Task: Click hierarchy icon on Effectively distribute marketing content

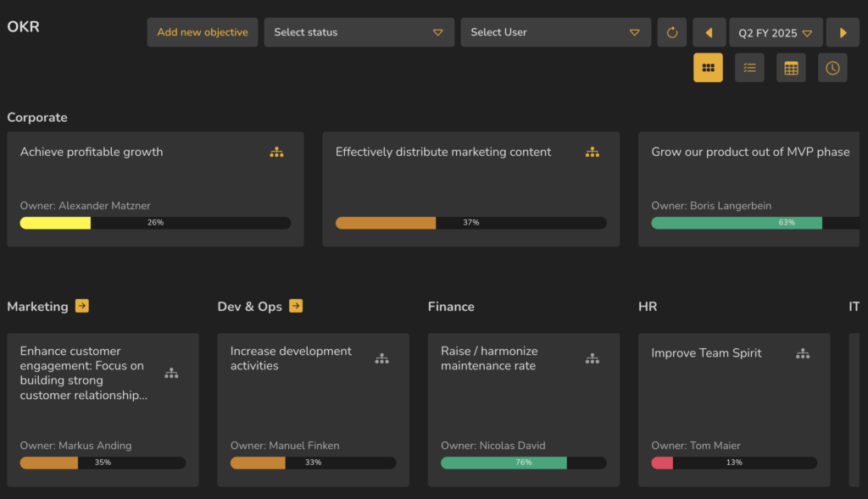Action: point(593,152)
